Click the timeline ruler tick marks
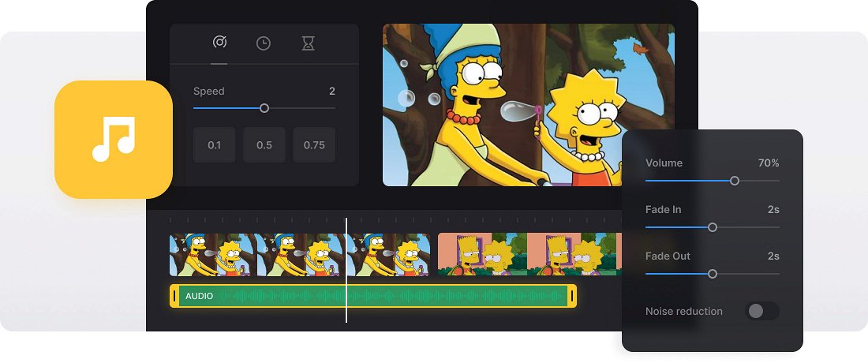 coord(396,219)
